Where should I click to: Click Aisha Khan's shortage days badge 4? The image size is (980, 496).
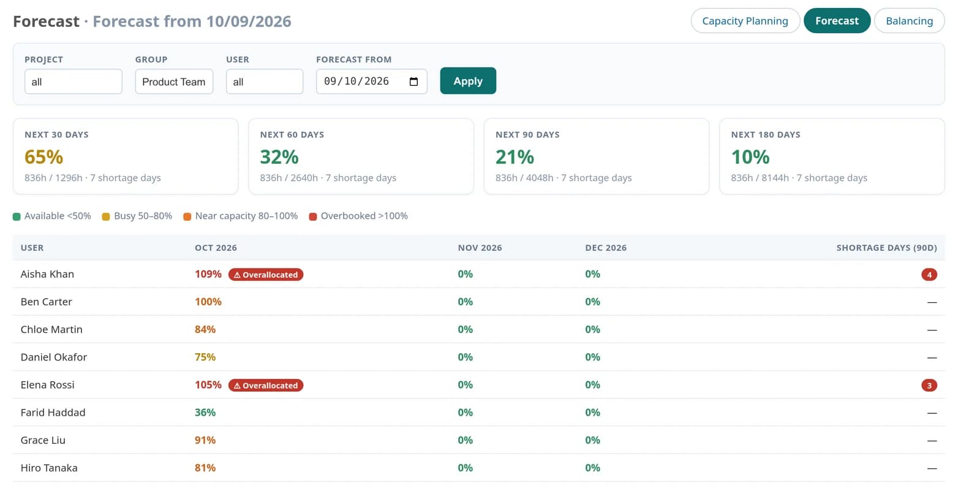coord(929,275)
